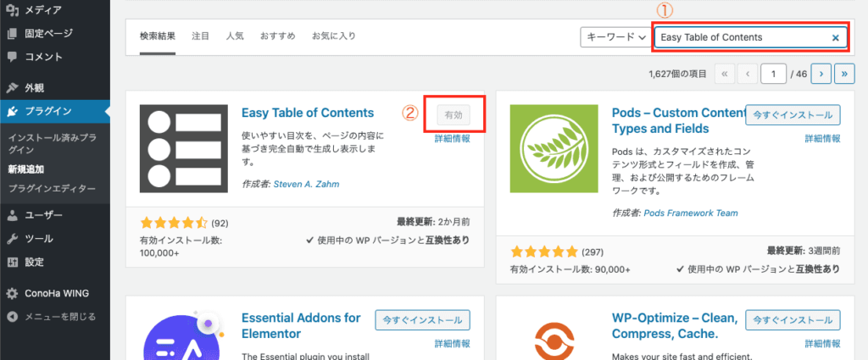Click the Pods green leaf plugin icon
Viewport: 868px width, 360px height.
click(554, 149)
